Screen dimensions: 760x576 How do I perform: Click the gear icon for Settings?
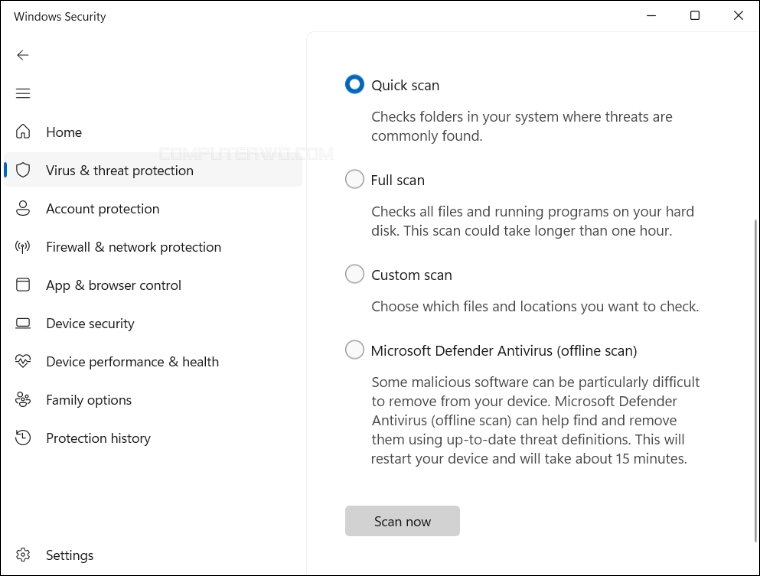tap(23, 555)
